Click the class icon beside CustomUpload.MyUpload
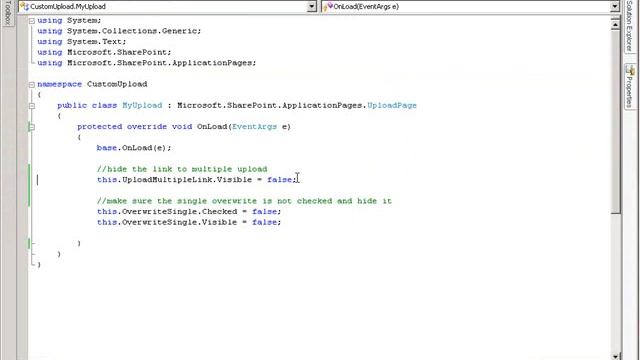Viewport: 640px width, 360px height. tap(24, 7)
